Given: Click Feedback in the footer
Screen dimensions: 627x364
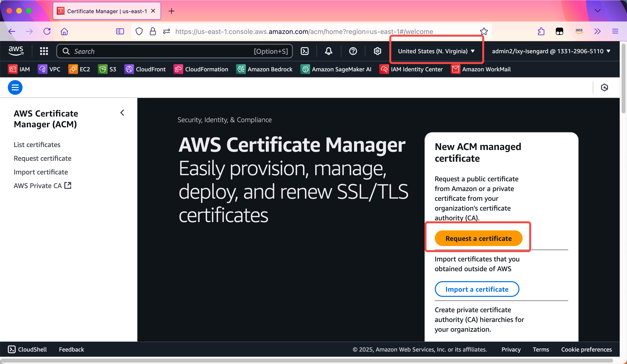Looking at the screenshot, I should pos(71,349).
